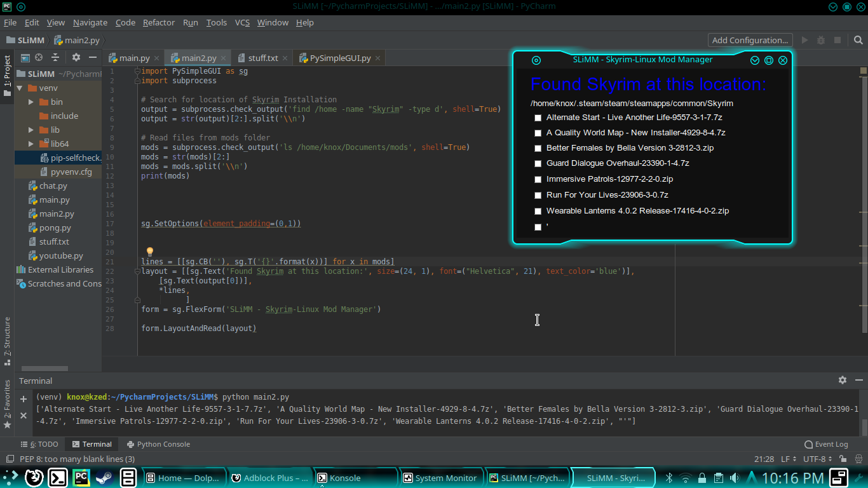Open the Refactor menu

coord(158,22)
